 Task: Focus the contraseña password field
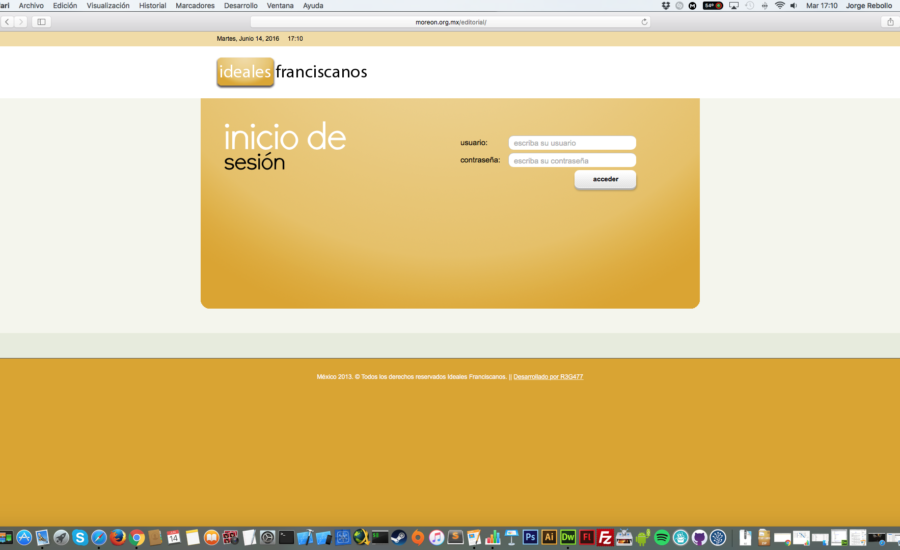[572, 161]
